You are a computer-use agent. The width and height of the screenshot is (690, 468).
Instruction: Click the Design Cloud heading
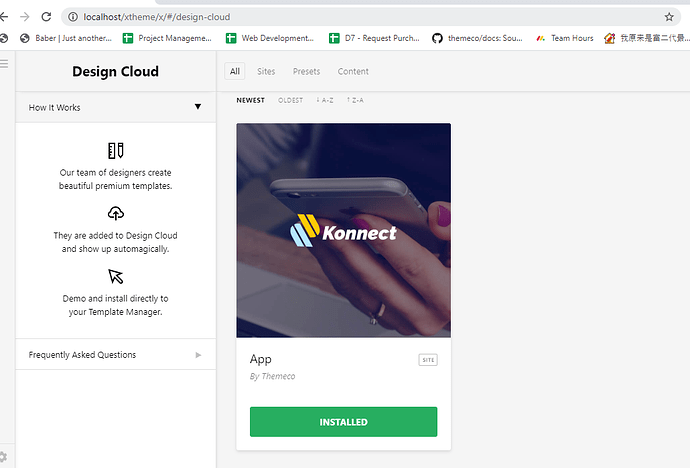(115, 71)
